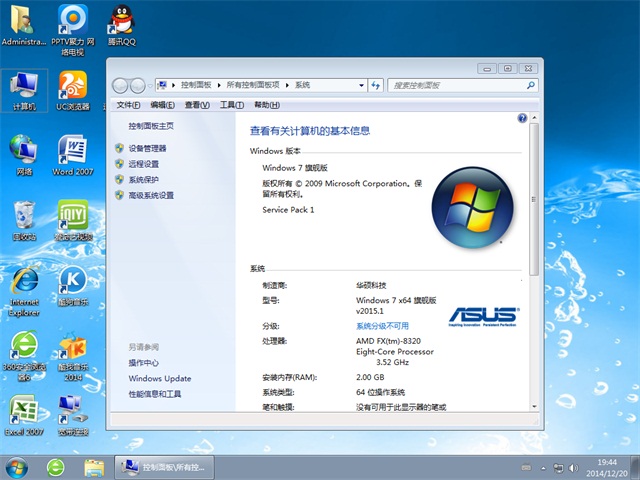Click the blue help question mark icon
This screenshot has height=480, width=640.
pyautogui.click(x=522, y=118)
